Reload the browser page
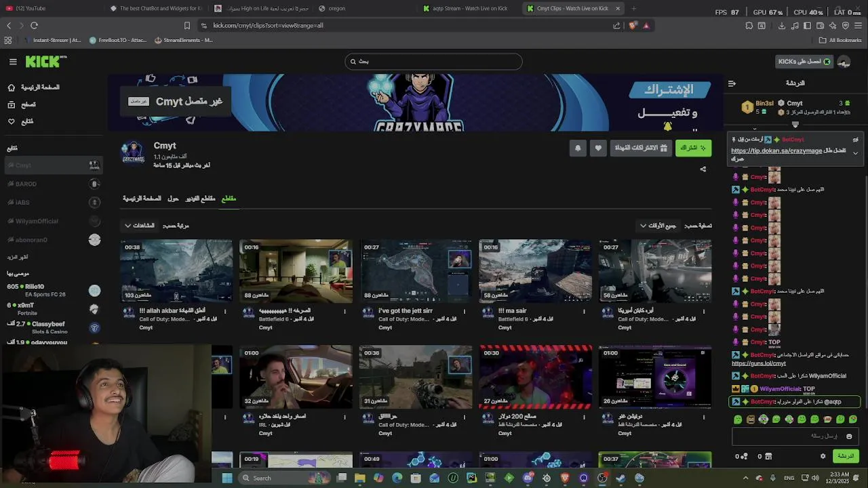The height and width of the screenshot is (488, 868). [x=34, y=26]
